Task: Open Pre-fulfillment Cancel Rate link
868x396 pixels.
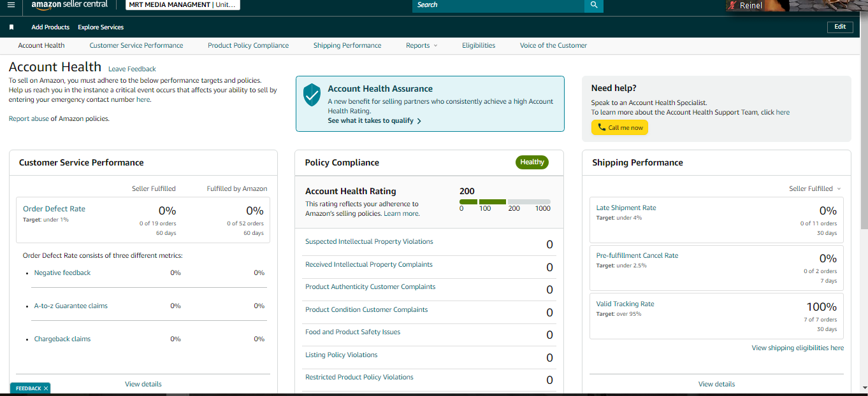Action: tap(637, 256)
